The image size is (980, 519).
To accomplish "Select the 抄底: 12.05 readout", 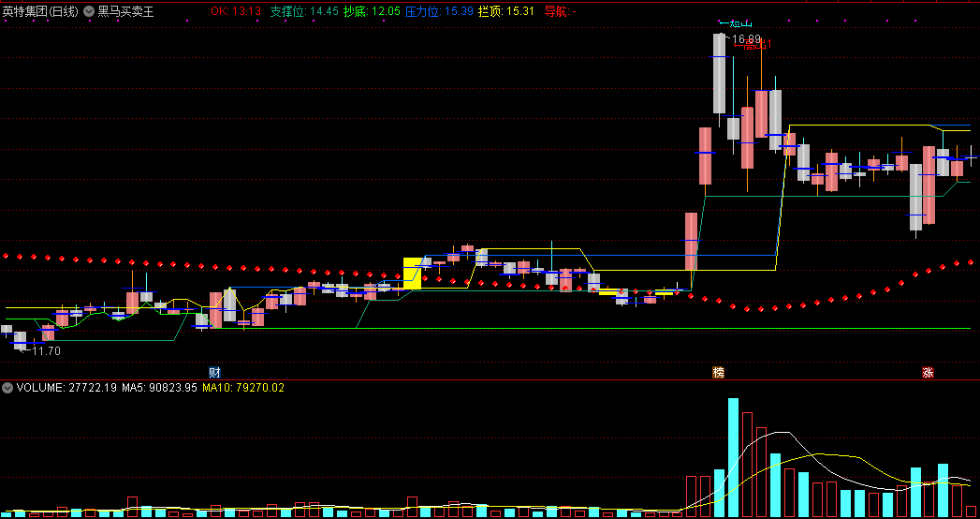I will click(372, 11).
